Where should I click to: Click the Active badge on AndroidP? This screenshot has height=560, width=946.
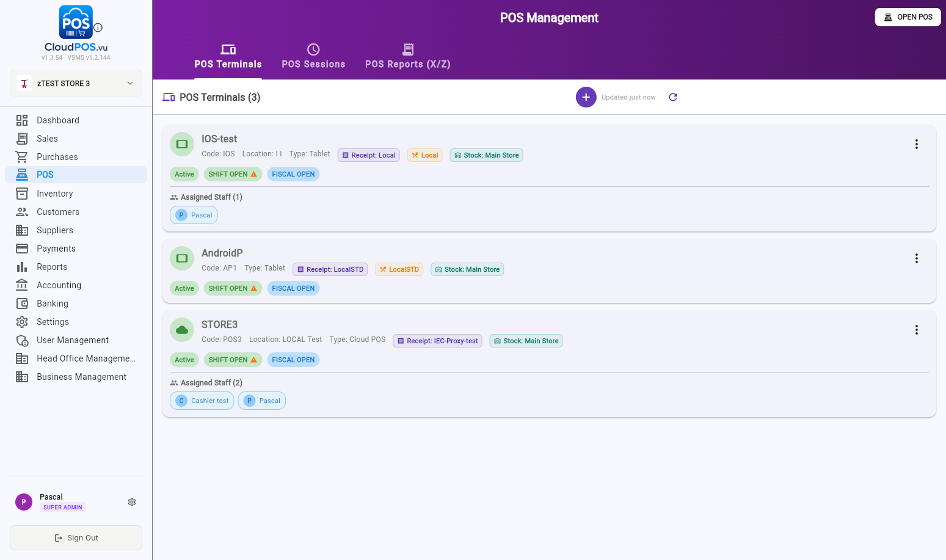click(184, 288)
